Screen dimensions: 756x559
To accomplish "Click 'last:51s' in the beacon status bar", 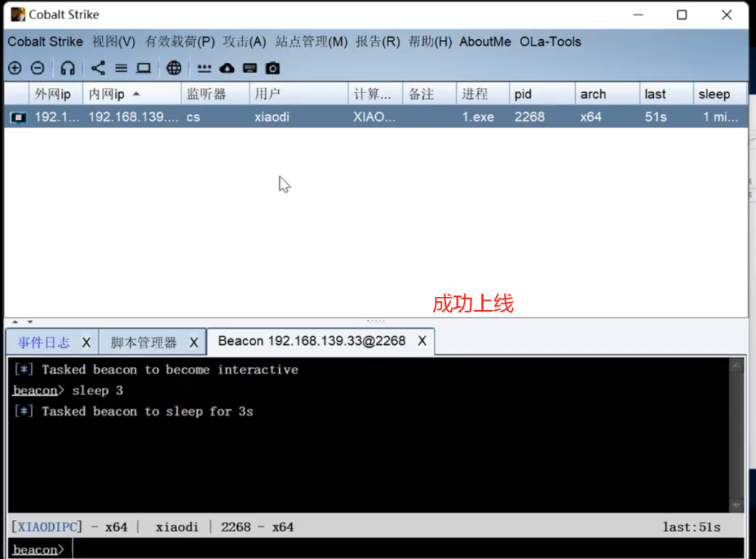I will point(691,527).
